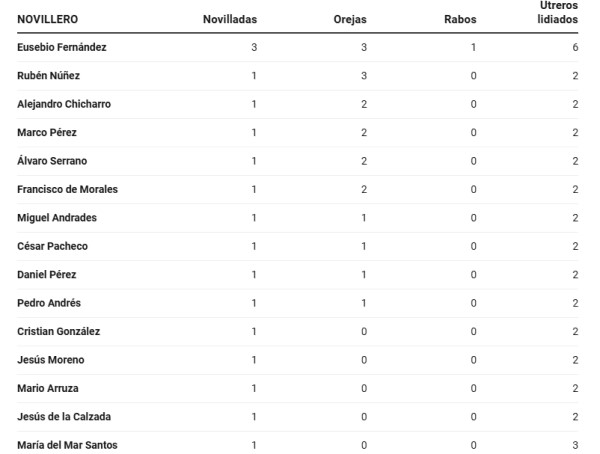Click the Orejas column header
600x454 pixels.
tap(350, 19)
